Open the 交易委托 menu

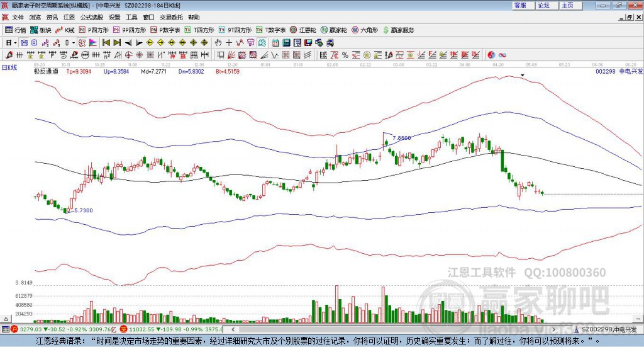click(171, 17)
